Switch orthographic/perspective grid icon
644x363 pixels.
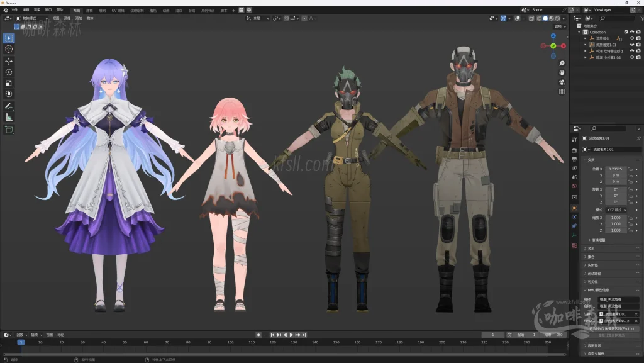(x=562, y=92)
